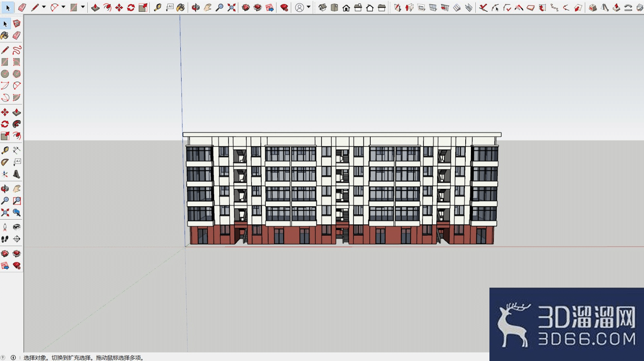Image resolution: width=644 pixels, height=361 pixels.
Task: Activate Walk footprints tool
Action: coord(5,239)
